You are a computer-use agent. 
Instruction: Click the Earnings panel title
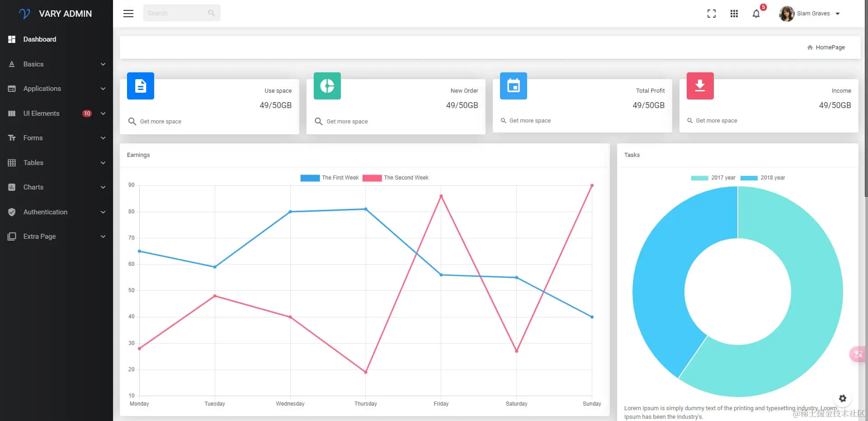(x=138, y=155)
